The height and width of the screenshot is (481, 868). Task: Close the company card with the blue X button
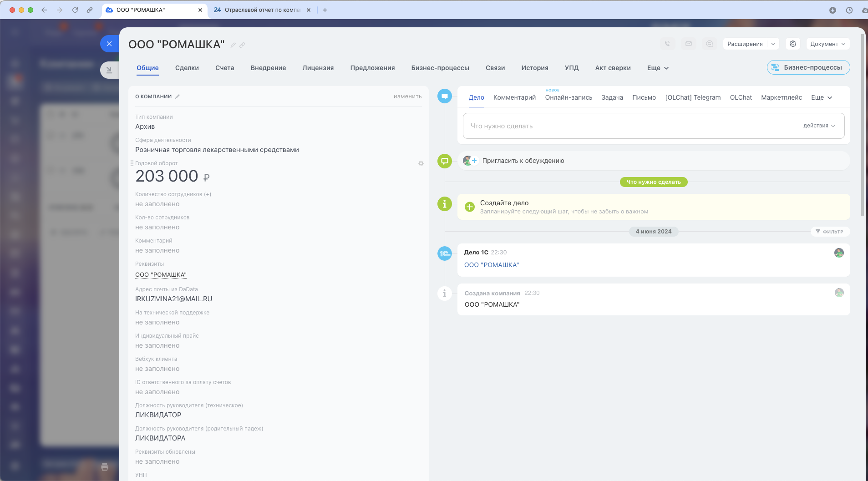109,44
